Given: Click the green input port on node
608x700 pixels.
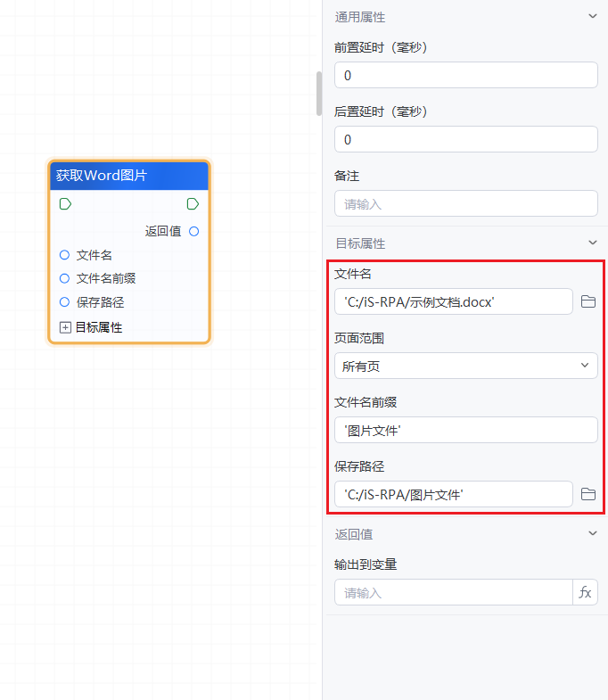Looking at the screenshot, I should coord(65,204).
